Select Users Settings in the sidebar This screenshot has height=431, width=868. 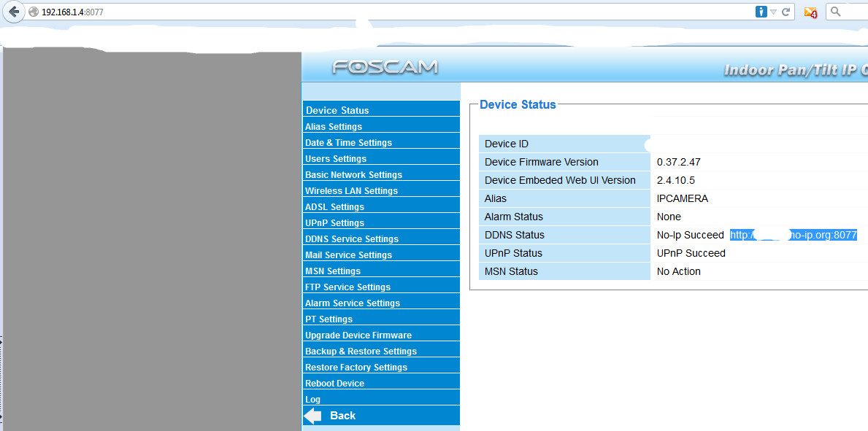[336, 159]
